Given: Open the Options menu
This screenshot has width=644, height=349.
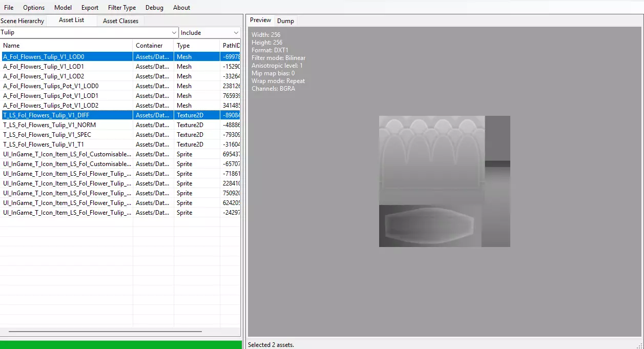Looking at the screenshot, I should coord(34,8).
